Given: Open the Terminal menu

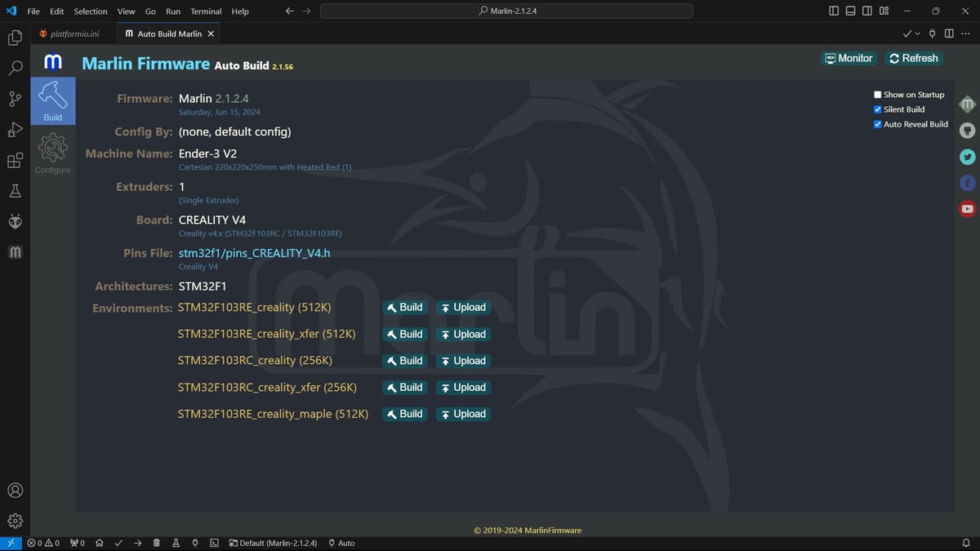Looking at the screenshot, I should click(205, 11).
